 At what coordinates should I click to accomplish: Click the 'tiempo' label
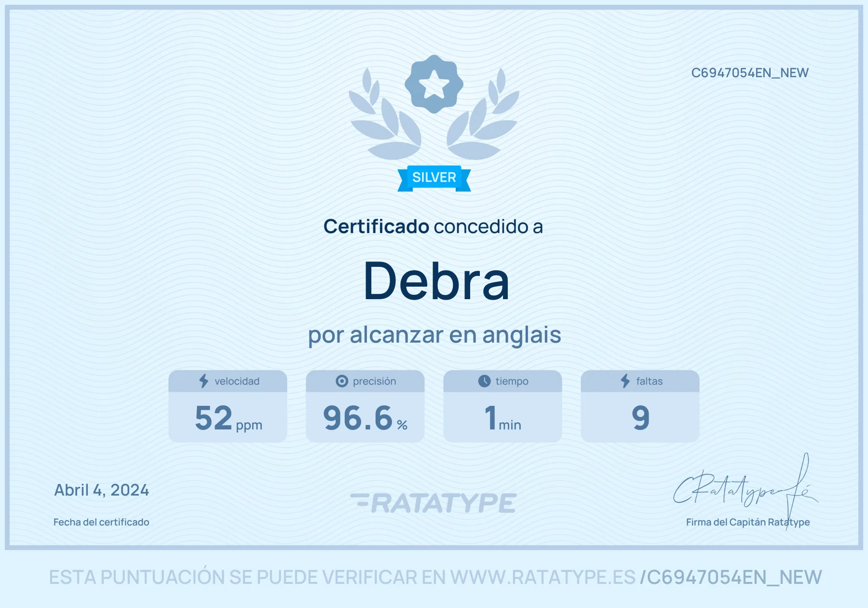click(512, 381)
